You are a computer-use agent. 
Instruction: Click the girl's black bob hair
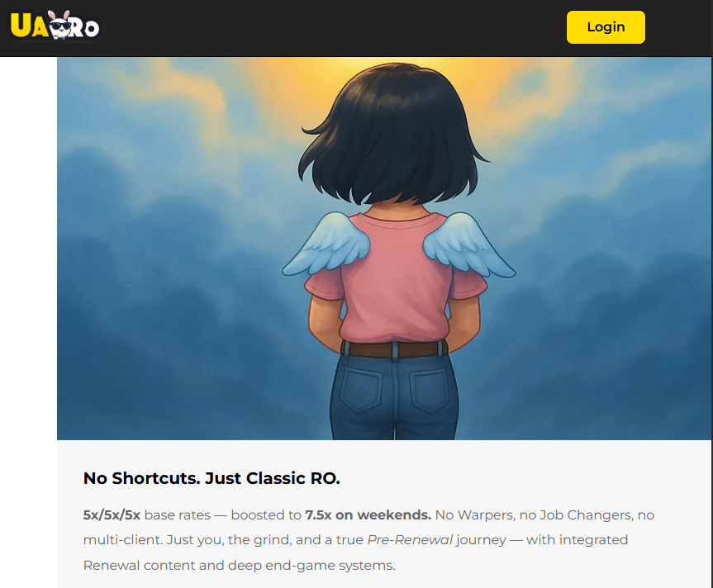(x=393, y=134)
